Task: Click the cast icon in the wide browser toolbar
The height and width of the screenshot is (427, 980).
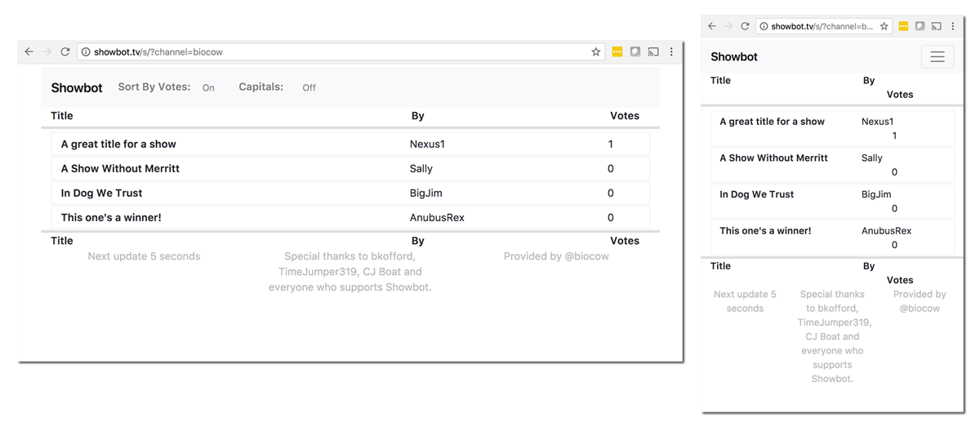Action: pyautogui.click(x=653, y=51)
